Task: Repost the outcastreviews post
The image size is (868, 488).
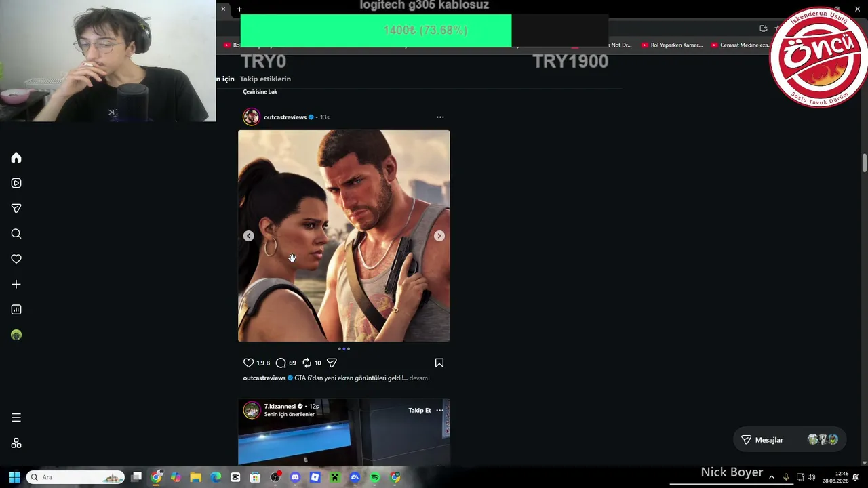Action: coord(307,363)
